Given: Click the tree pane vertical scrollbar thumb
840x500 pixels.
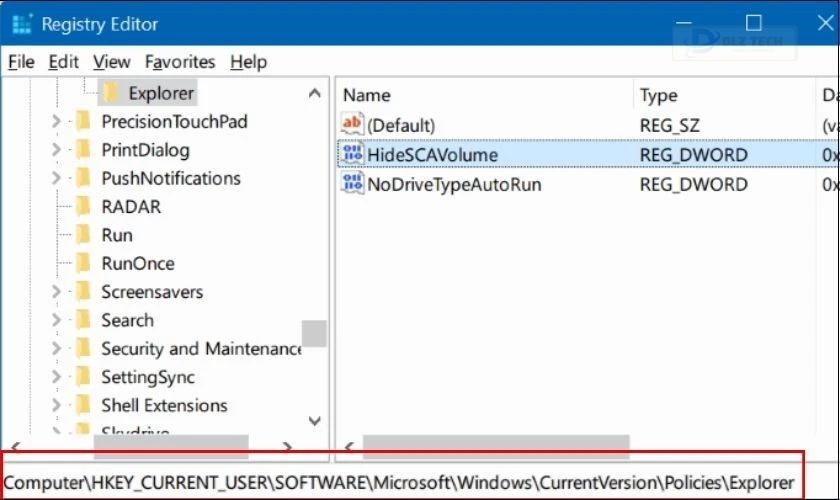Looking at the screenshot, I should [x=315, y=334].
